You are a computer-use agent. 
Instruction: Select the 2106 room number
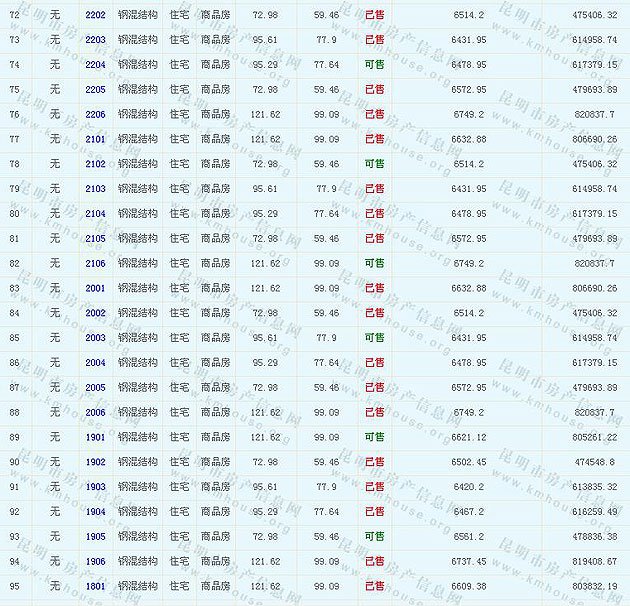coord(95,263)
